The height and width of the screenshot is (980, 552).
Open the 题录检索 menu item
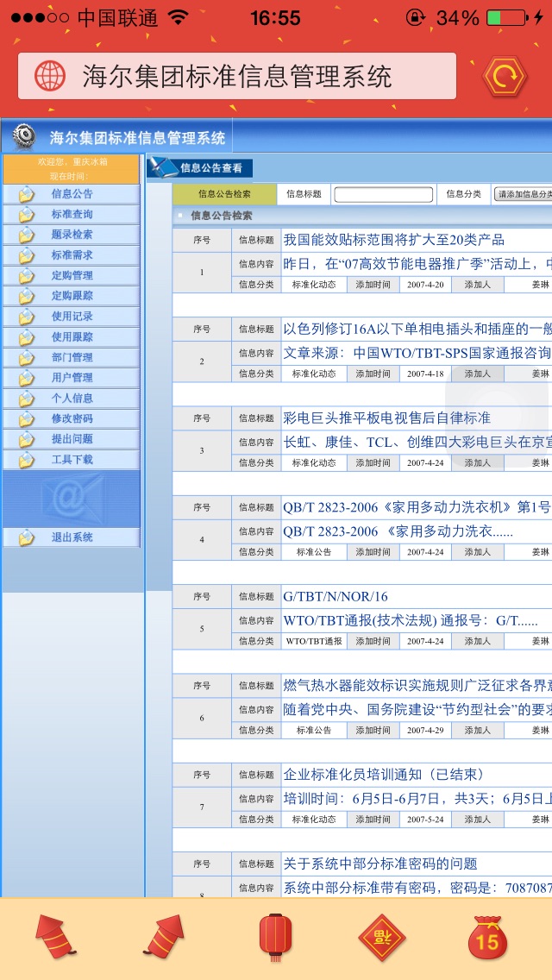pyautogui.click(x=72, y=235)
